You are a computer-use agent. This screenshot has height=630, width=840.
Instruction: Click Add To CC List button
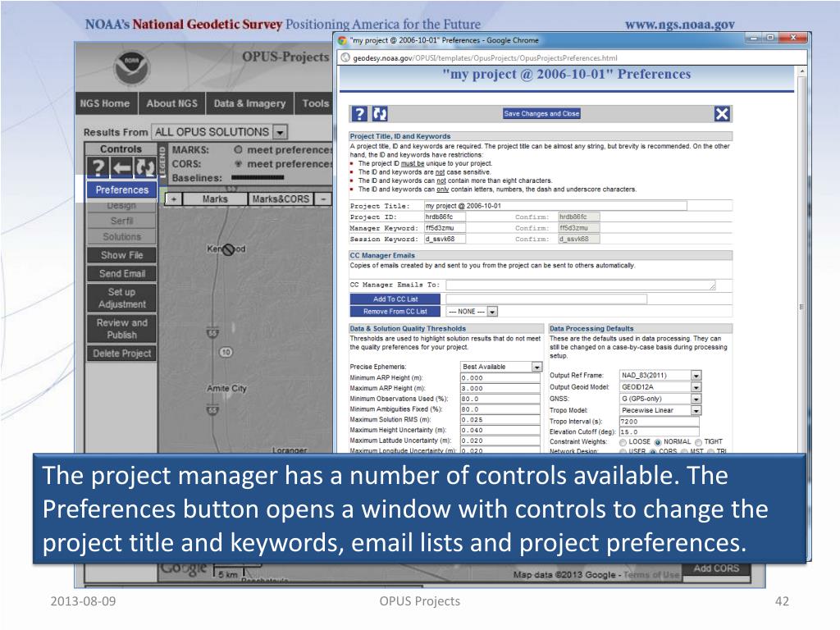coord(395,299)
